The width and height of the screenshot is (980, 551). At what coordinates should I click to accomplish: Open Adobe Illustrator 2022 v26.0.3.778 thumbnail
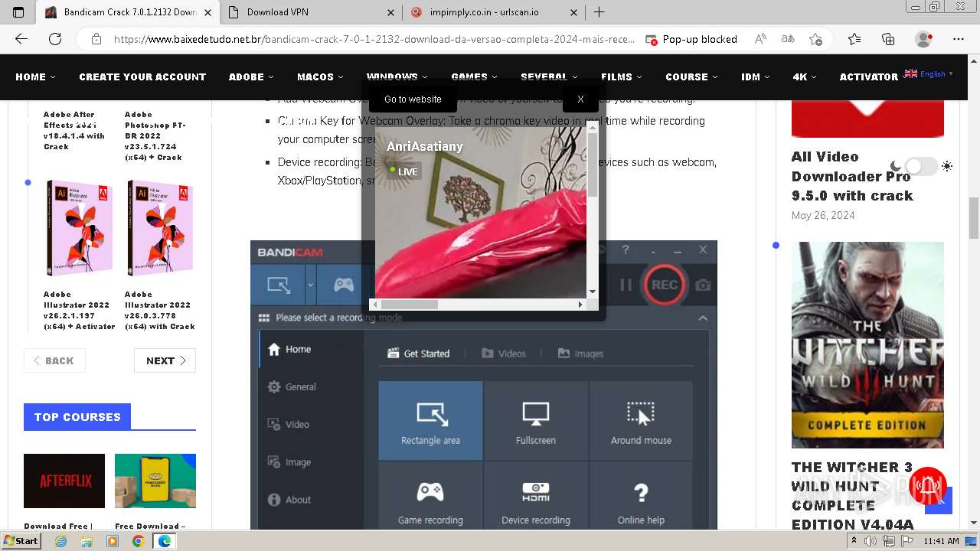coord(160,227)
